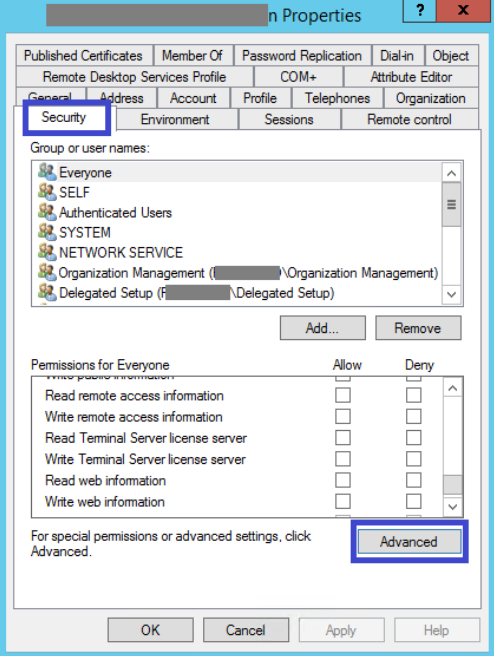This screenshot has width=494, height=656.
Task: Click the SELF principal icon
Action: 47,192
